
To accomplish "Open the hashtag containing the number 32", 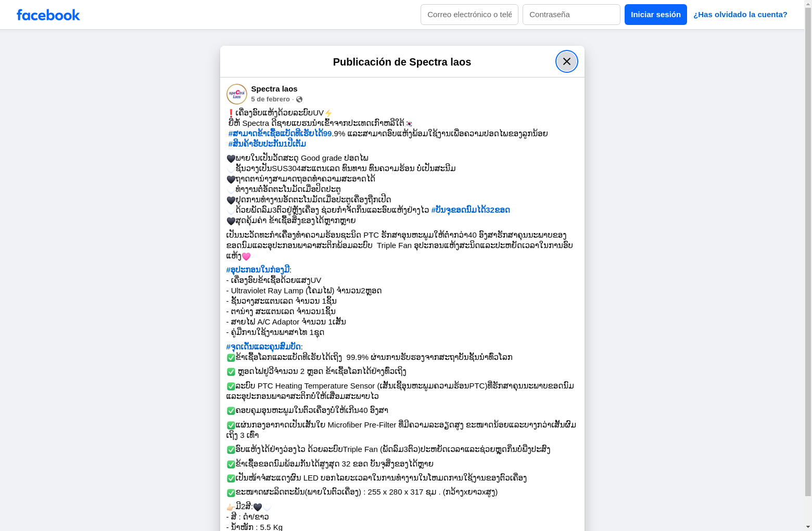I will (x=471, y=210).
